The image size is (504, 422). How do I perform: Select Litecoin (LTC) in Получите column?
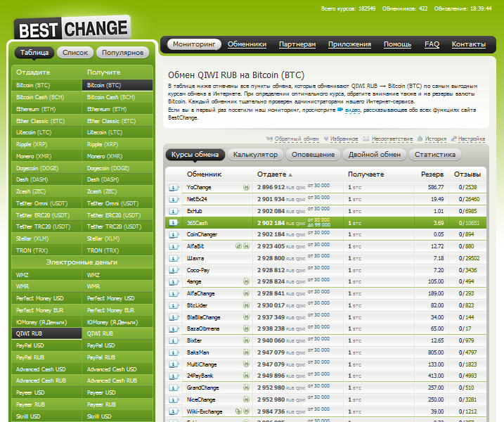(x=117, y=132)
